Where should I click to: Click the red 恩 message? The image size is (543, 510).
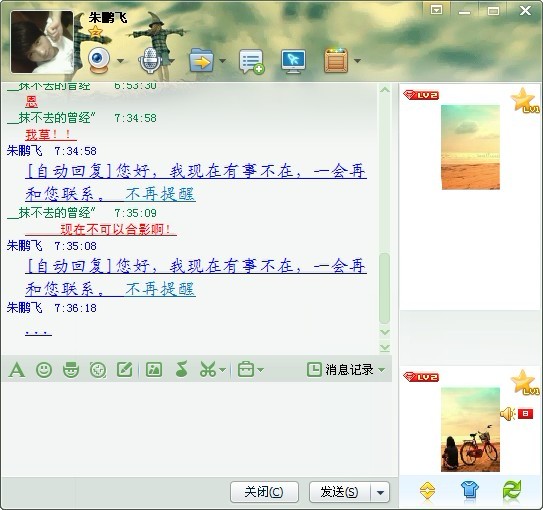click(32, 102)
